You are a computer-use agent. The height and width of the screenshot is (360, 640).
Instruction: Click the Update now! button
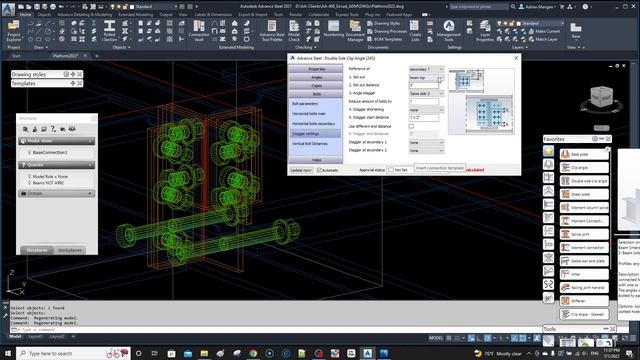(x=302, y=170)
